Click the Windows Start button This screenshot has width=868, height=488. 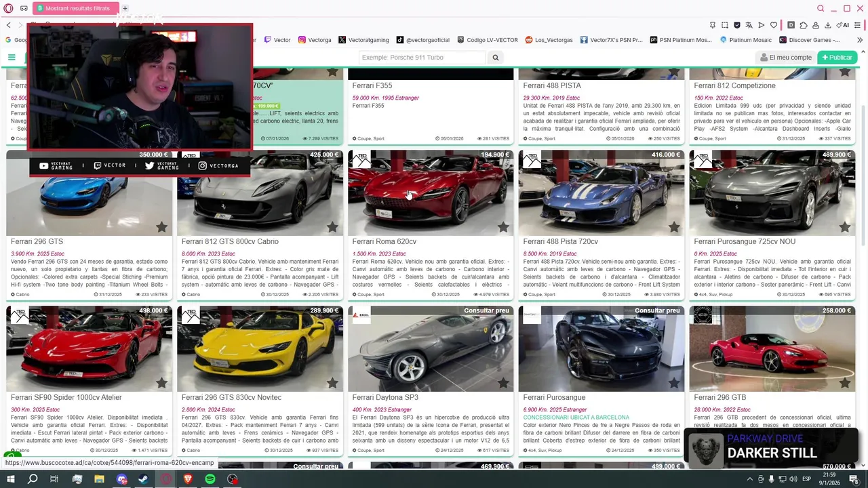(10, 479)
